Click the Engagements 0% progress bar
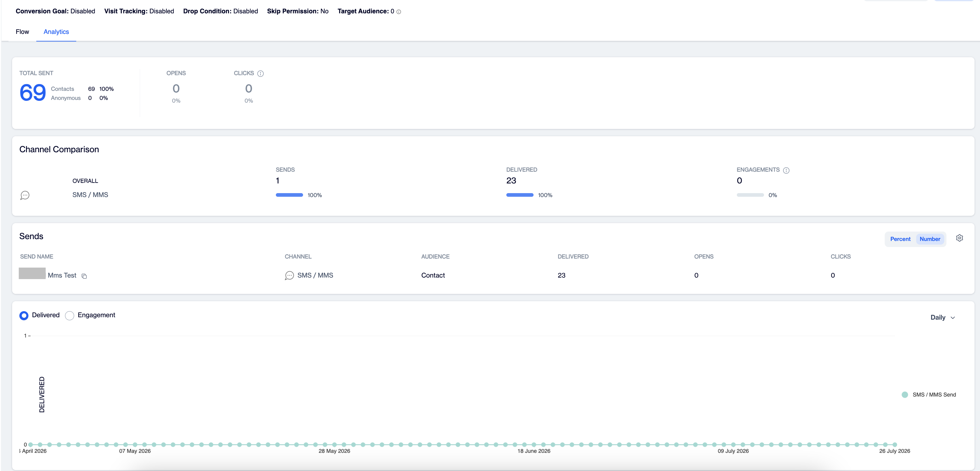The image size is (980, 471). tap(750, 195)
